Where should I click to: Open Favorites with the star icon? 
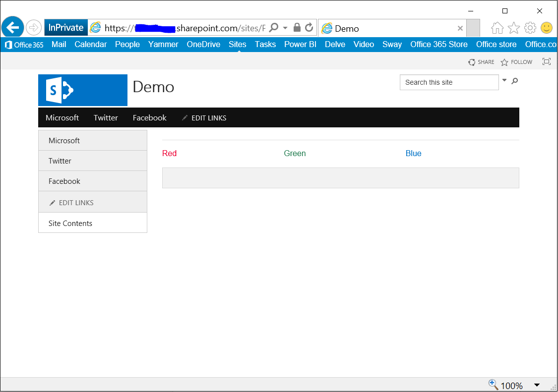click(513, 28)
